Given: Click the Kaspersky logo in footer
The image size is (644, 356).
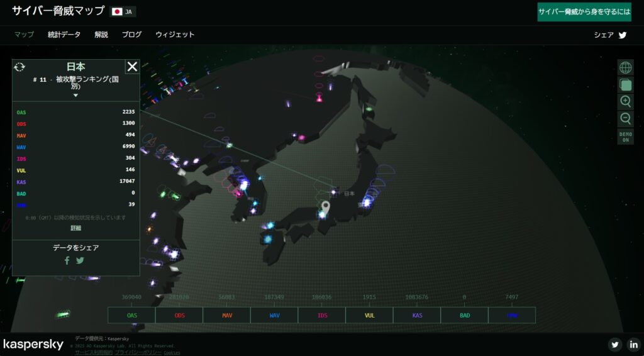Looking at the screenshot, I should point(33,344).
